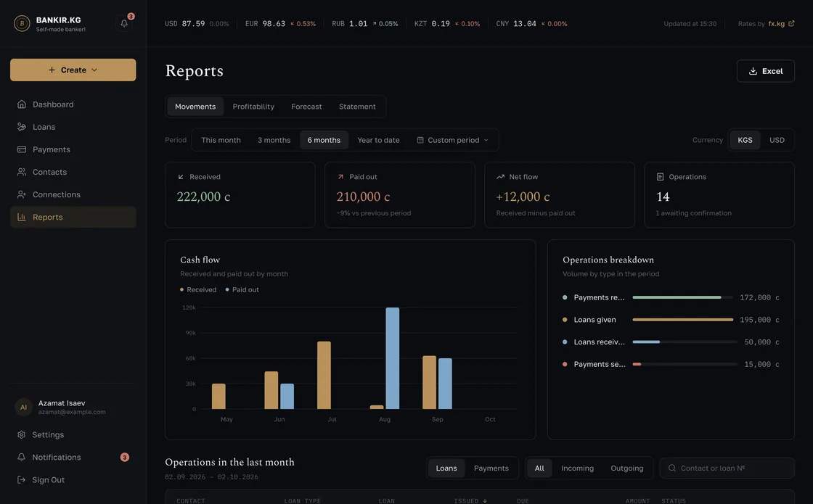
Task: Filter operations by Outgoing
Action: point(627,468)
